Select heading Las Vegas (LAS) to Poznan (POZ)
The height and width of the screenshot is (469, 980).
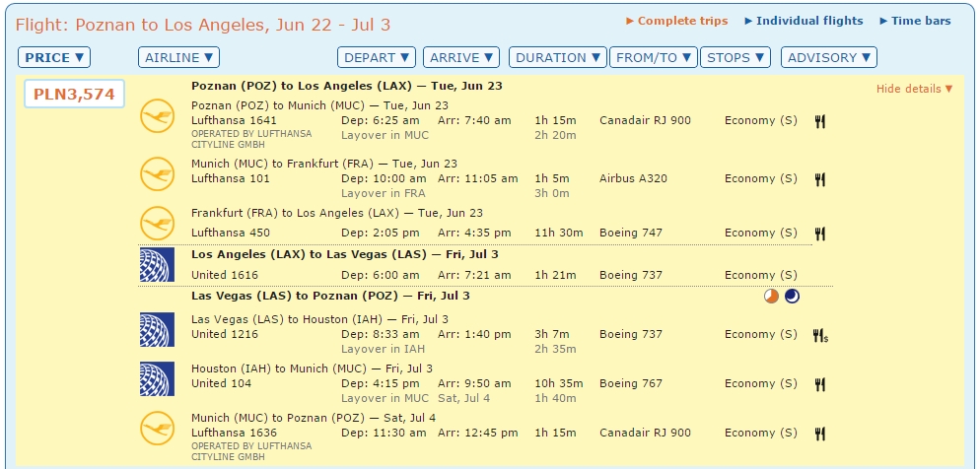click(330, 296)
